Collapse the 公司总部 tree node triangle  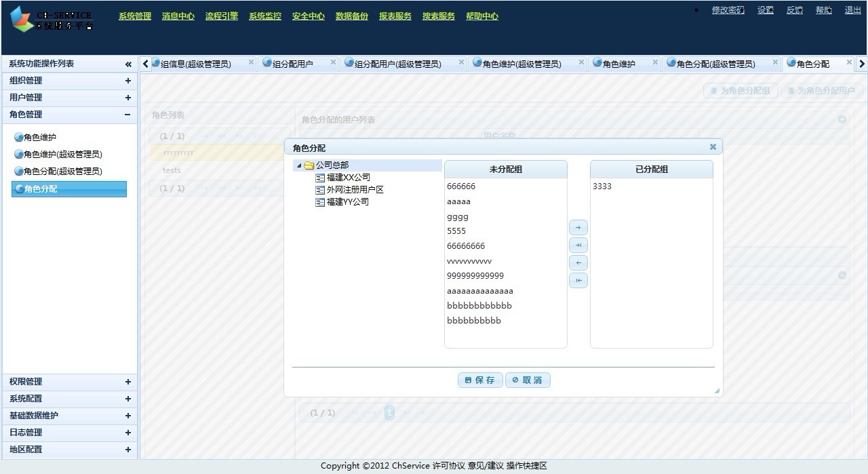point(299,165)
